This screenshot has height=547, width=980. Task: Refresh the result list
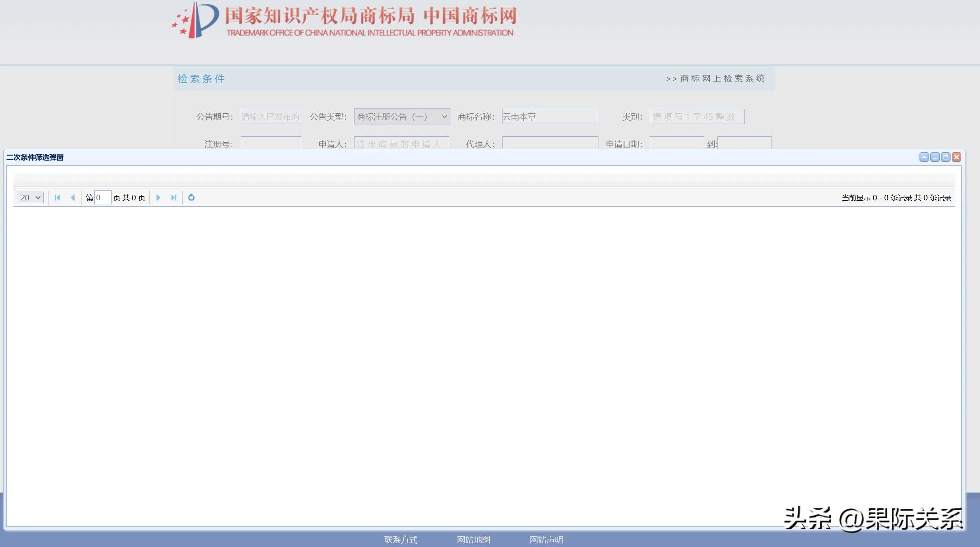click(x=191, y=198)
